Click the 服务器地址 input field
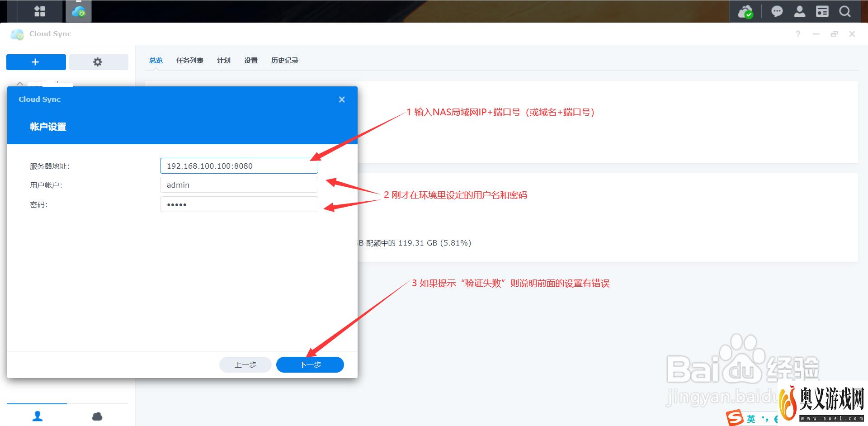868x426 pixels. 239,166
